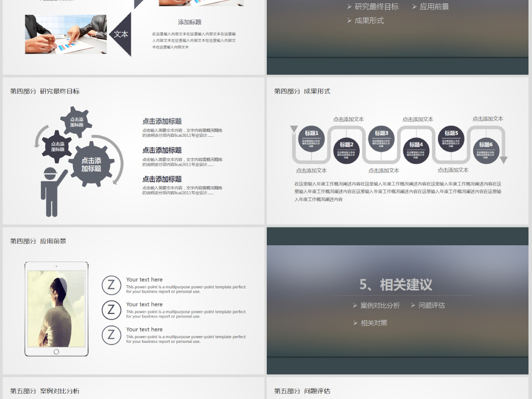Click the business hands photo
The image size is (532, 399).
coord(66,34)
